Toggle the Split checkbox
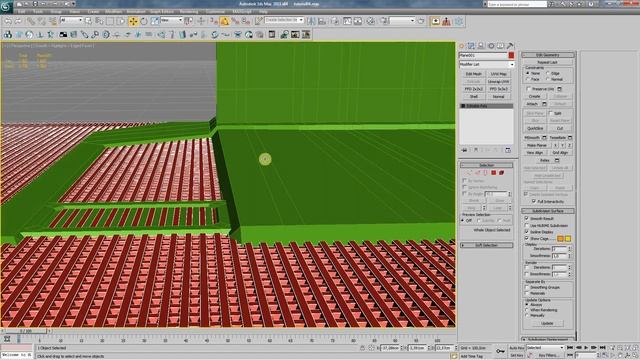The image size is (640, 360). pos(551,113)
